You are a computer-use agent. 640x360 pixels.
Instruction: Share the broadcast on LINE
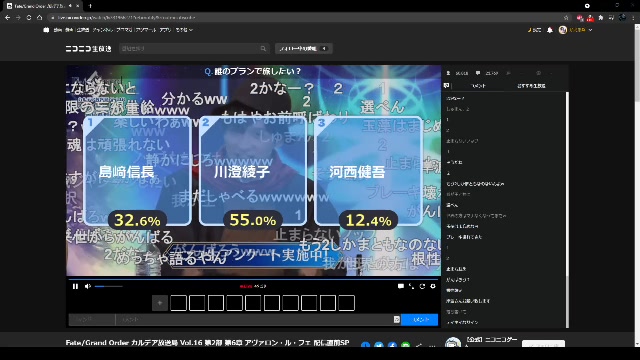405,345
